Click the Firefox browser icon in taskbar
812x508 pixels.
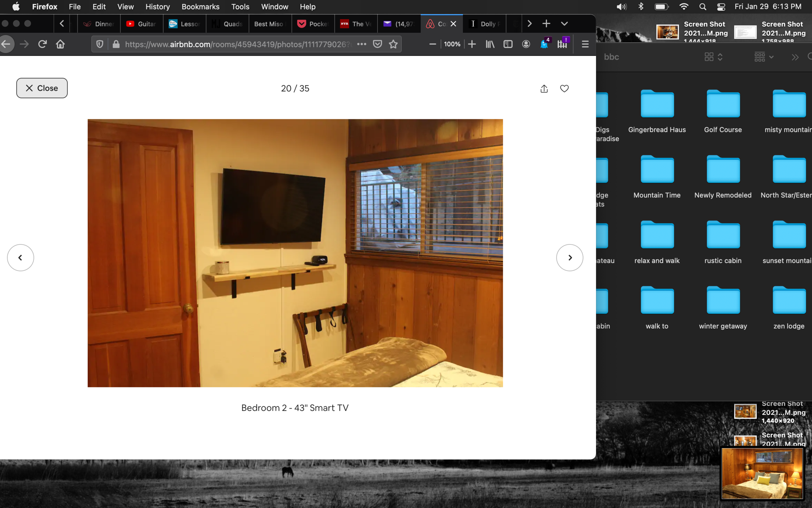coord(44,7)
